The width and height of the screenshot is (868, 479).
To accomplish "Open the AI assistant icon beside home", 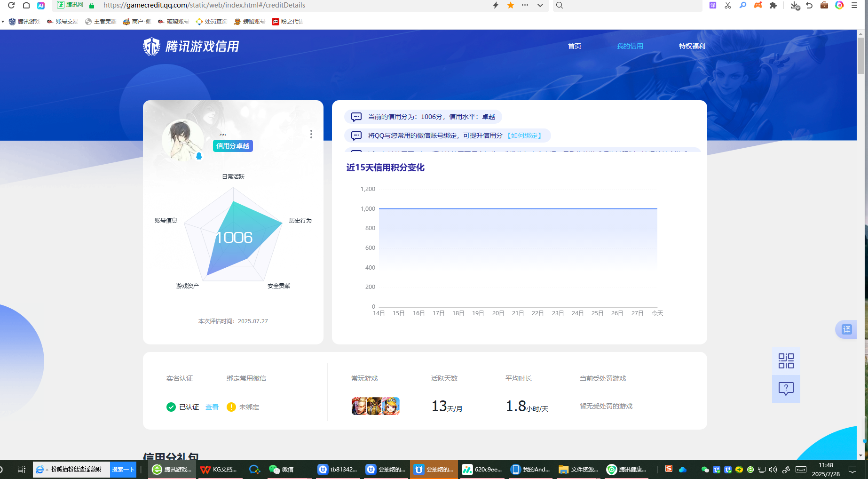I will (41, 5).
